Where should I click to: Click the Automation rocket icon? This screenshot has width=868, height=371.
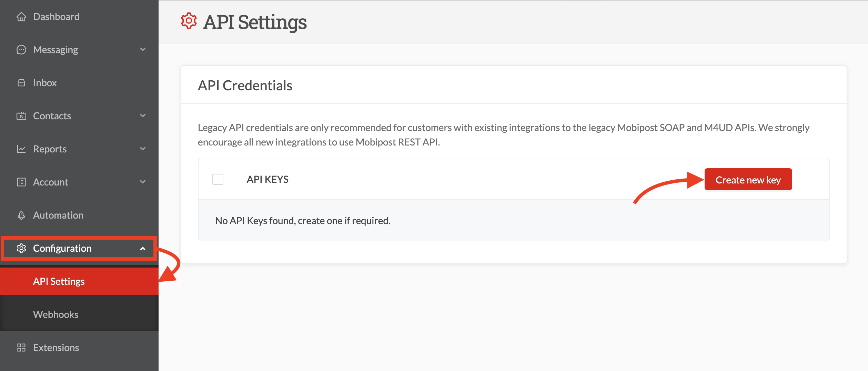[x=21, y=215]
